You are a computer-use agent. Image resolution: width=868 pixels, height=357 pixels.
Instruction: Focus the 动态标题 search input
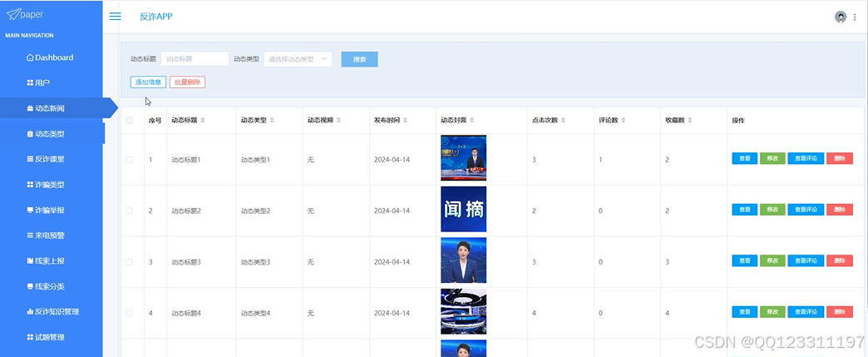(x=195, y=59)
